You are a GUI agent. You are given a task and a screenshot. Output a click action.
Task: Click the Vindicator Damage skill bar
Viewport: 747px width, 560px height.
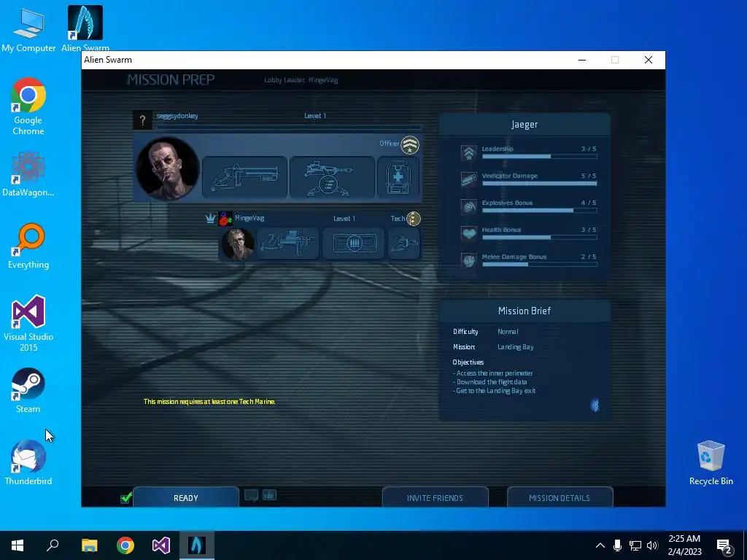[x=539, y=183]
